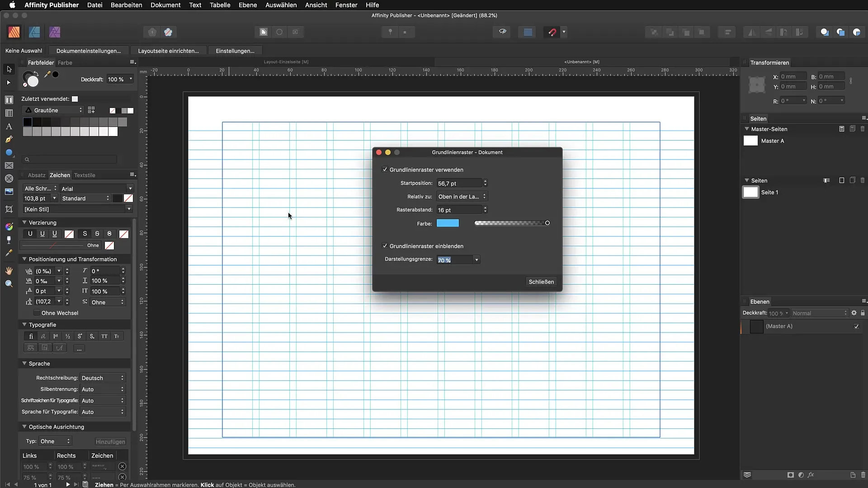Click Layoutseite einrichten... button
This screenshot has width=868, height=488.
pyautogui.click(x=168, y=51)
